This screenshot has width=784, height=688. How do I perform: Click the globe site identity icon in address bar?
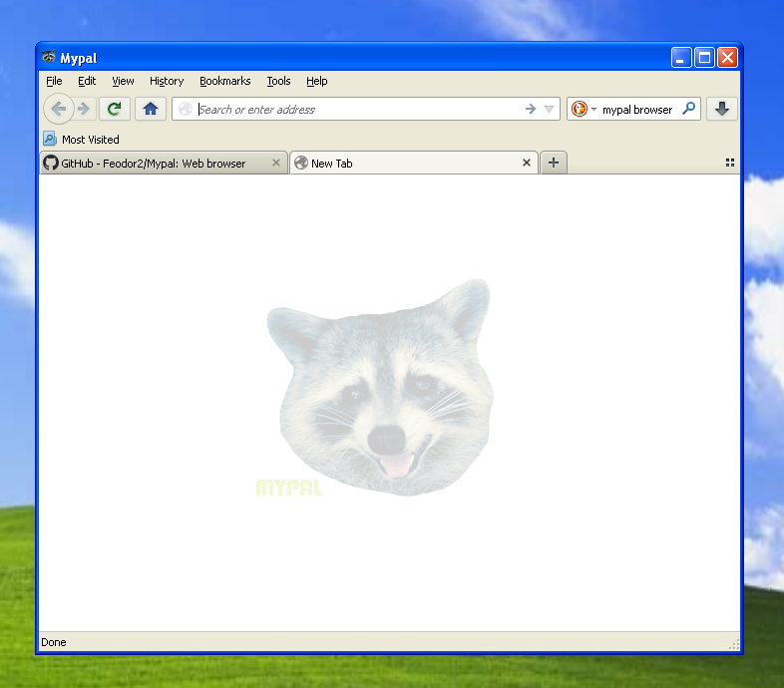click(186, 109)
